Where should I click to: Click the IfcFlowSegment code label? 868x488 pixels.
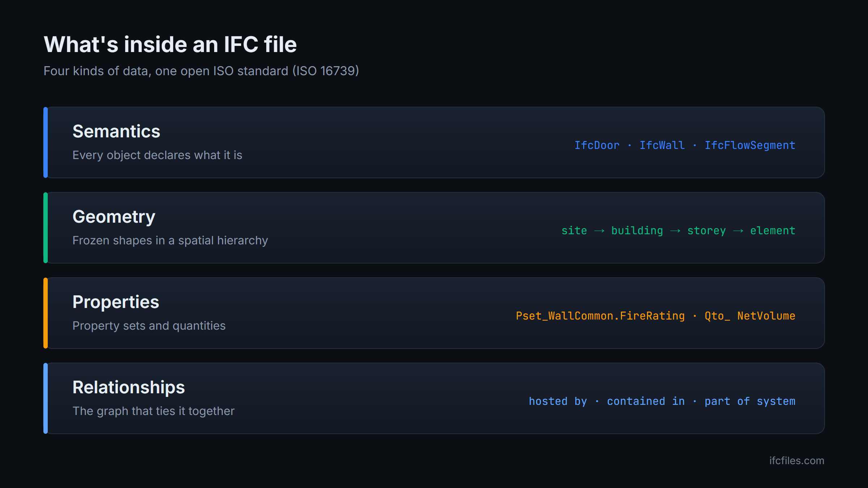point(750,145)
